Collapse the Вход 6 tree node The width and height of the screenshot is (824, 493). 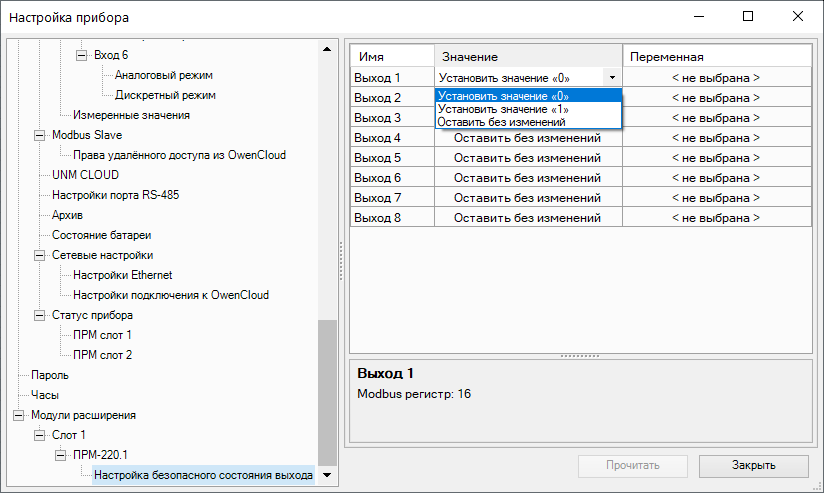(x=82, y=55)
